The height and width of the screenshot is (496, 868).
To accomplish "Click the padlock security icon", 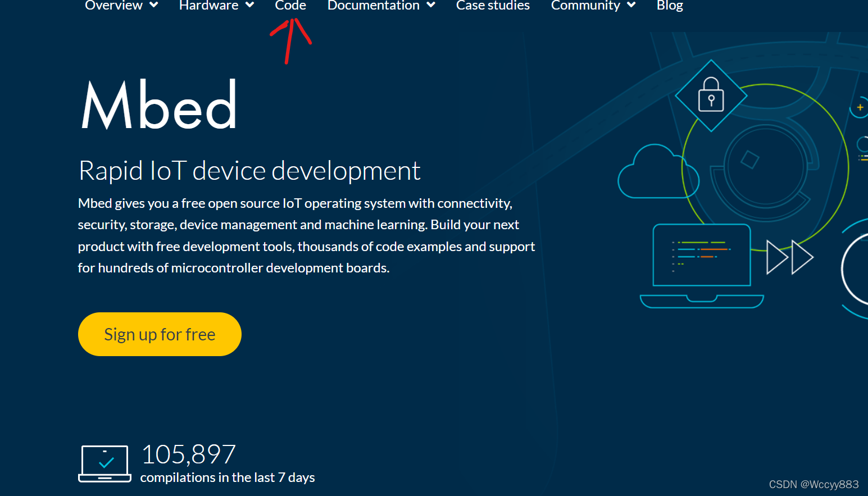I will coord(711,95).
